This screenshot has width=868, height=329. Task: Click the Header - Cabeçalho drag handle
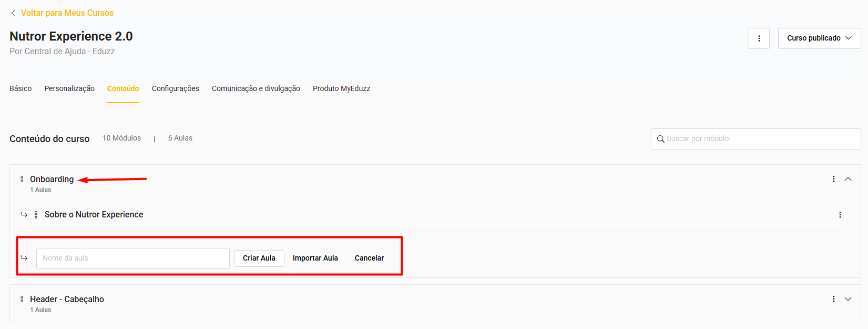tap(22, 299)
